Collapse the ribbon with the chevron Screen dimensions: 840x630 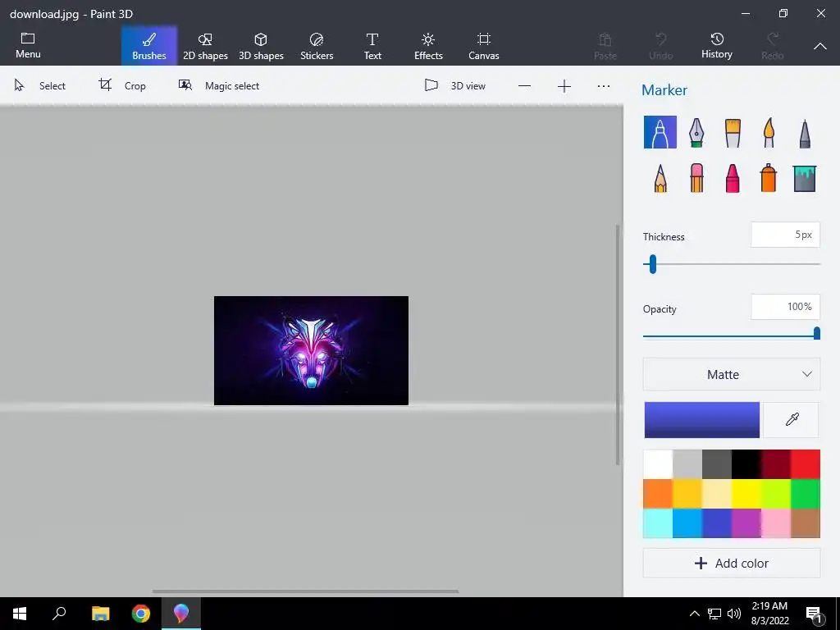(x=820, y=46)
